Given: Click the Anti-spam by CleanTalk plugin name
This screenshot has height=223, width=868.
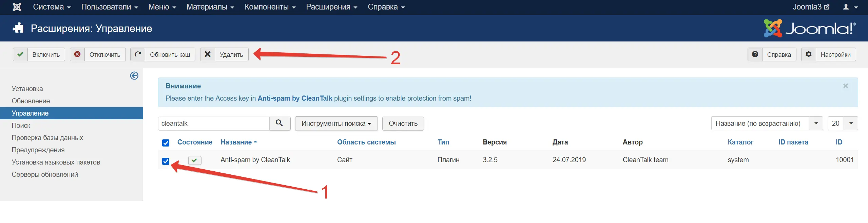Looking at the screenshot, I should click(x=255, y=160).
